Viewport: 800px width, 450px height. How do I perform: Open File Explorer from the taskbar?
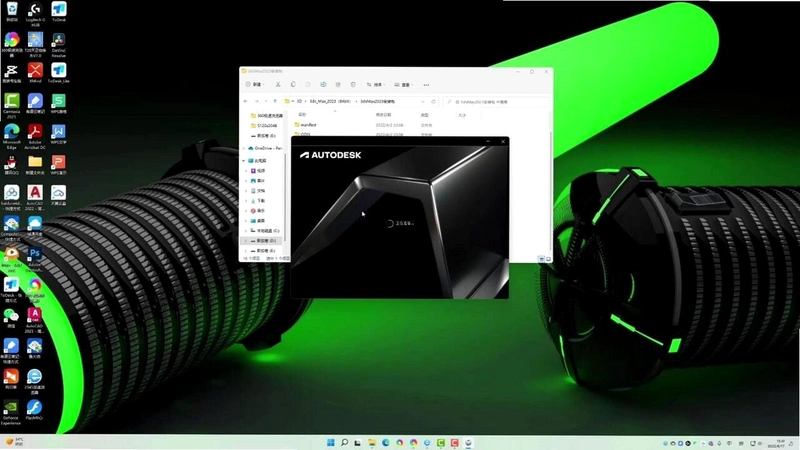click(x=372, y=442)
